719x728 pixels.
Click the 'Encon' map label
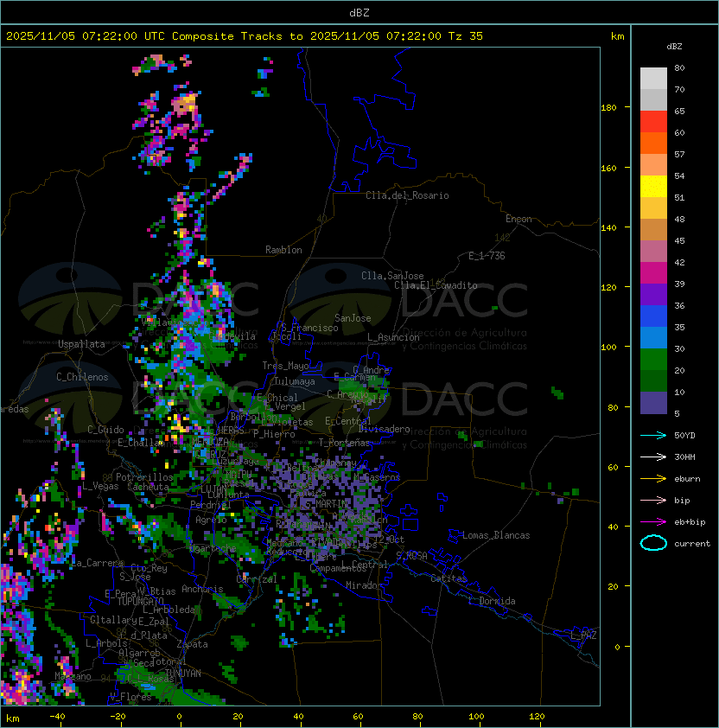point(519,219)
